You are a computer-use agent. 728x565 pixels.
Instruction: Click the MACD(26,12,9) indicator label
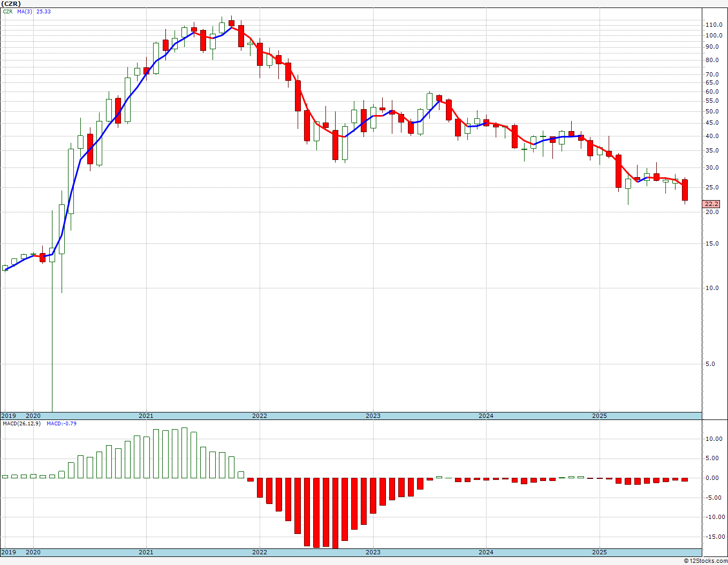pos(21,424)
